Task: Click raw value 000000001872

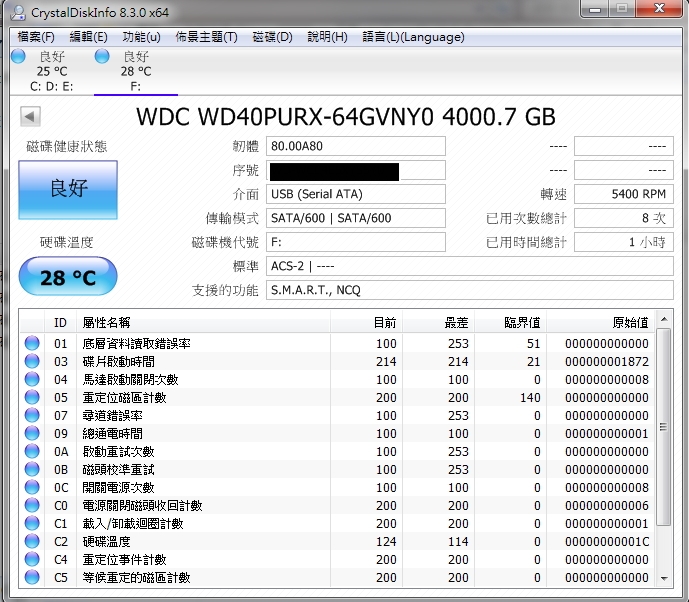Action: tap(607, 361)
